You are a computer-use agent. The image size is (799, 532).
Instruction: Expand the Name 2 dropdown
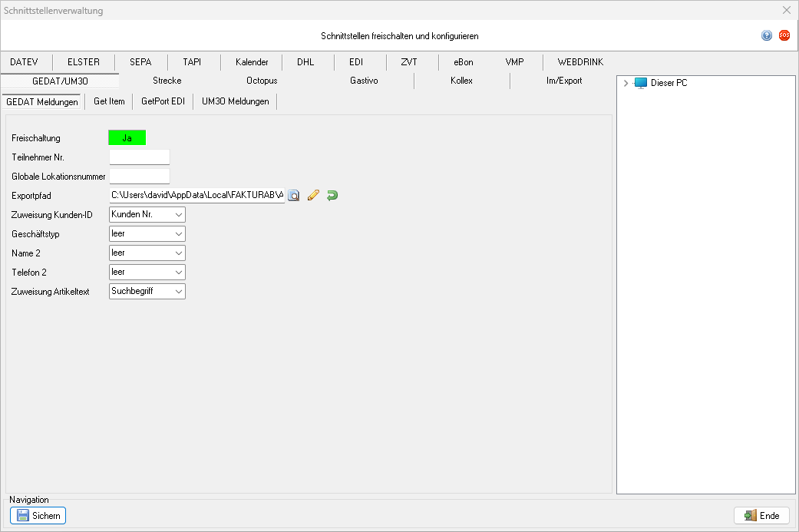pos(147,253)
